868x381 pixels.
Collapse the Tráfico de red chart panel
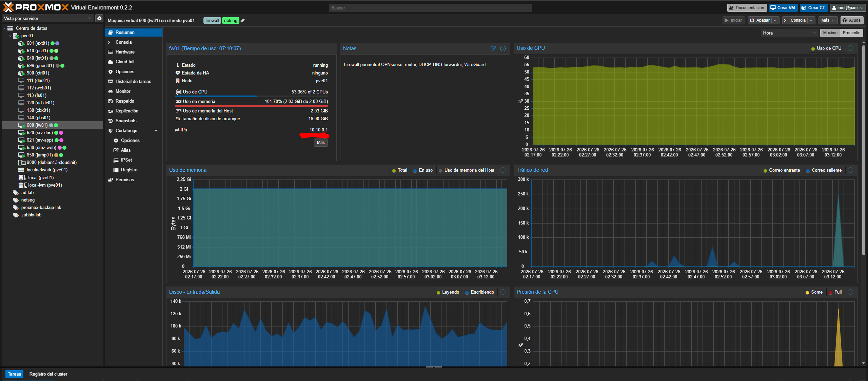(x=850, y=170)
